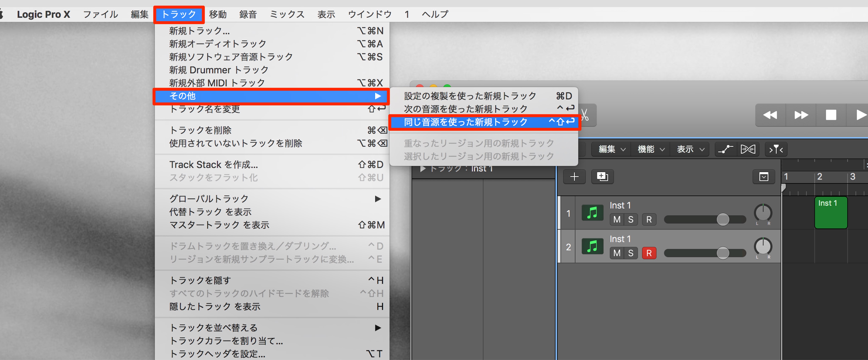Select the green Inst 1 region
The image size is (868, 360).
click(x=831, y=213)
